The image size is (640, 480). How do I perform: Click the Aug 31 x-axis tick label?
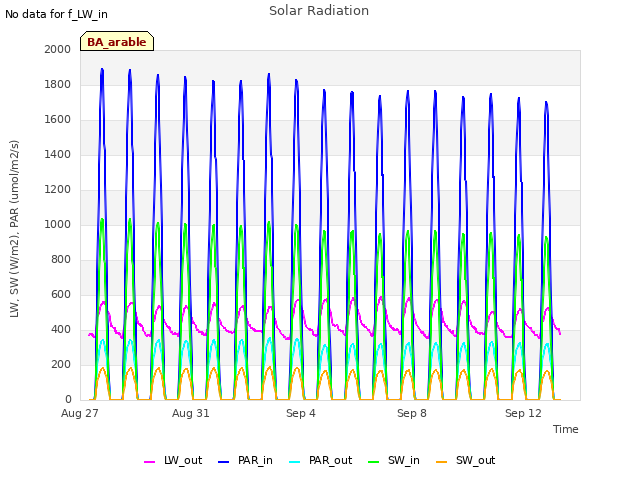pyautogui.click(x=191, y=413)
